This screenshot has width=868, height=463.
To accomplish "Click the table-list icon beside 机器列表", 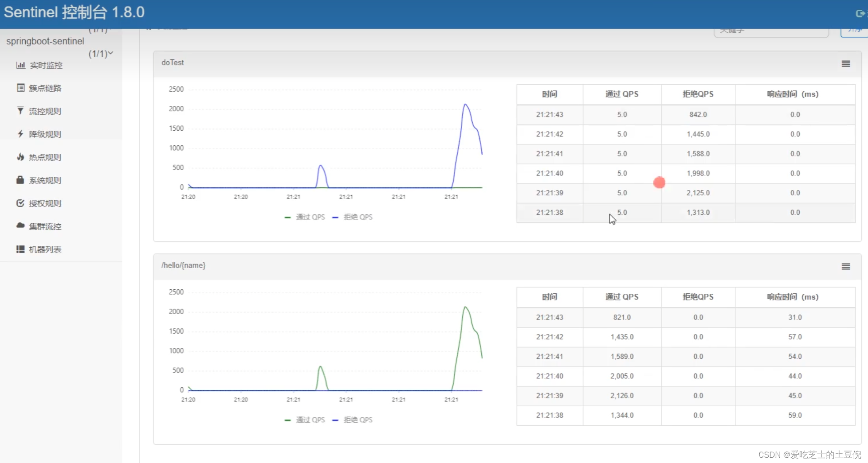I will [20, 249].
